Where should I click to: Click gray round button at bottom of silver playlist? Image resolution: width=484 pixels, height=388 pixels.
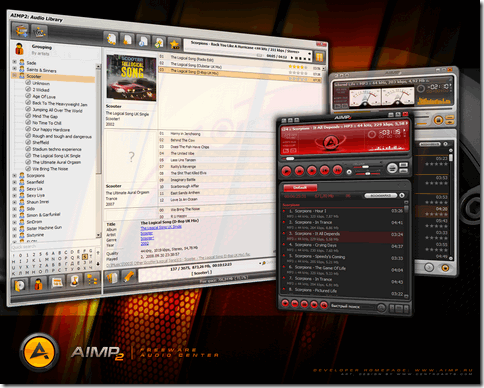click(429, 267)
